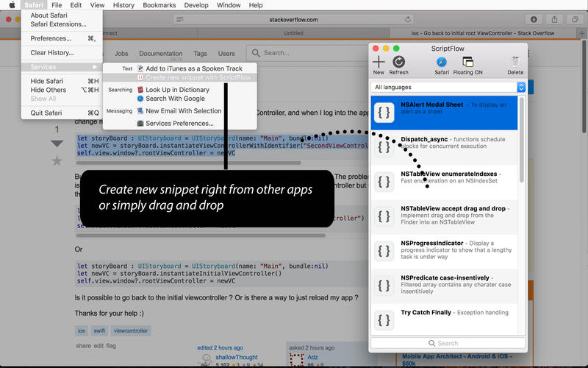Click the ScriptFlow Search field
The width and height of the screenshot is (588, 368).
(448, 343)
